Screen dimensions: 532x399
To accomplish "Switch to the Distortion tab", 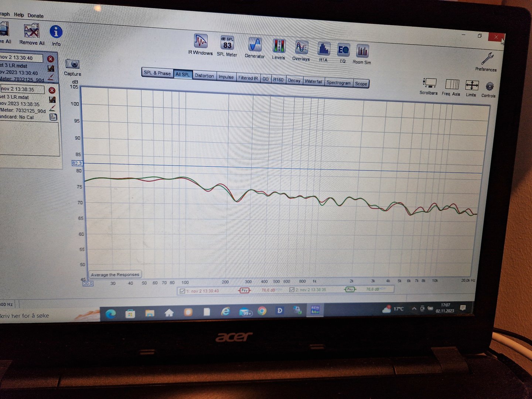I will [x=204, y=75].
